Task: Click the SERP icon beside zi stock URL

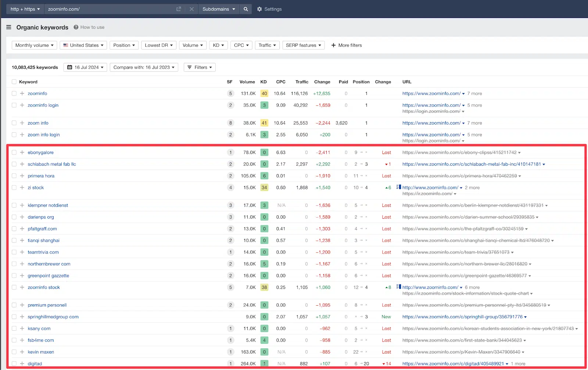Action: (399, 187)
